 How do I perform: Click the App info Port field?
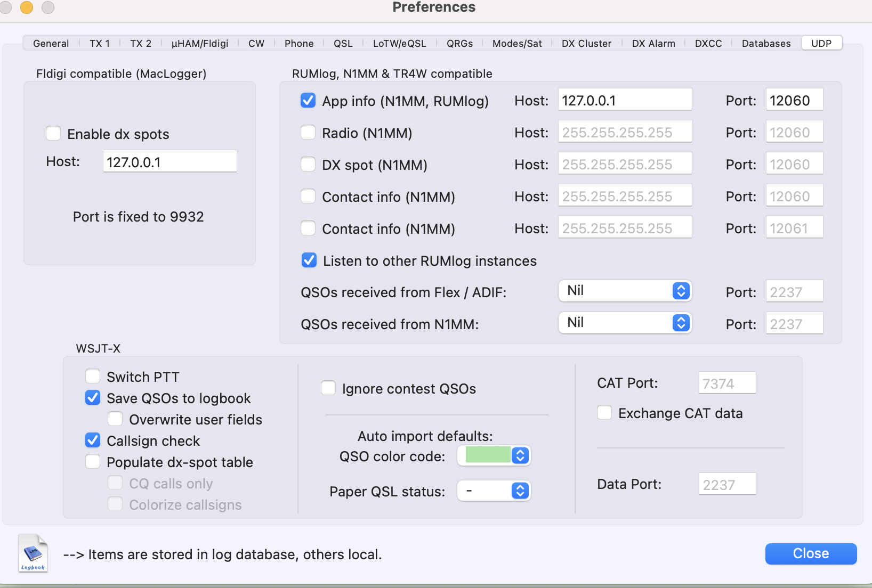[794, 100]
